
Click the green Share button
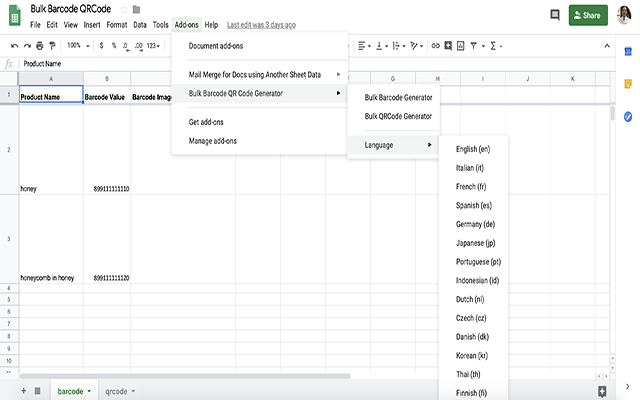[x=588, y=15]
